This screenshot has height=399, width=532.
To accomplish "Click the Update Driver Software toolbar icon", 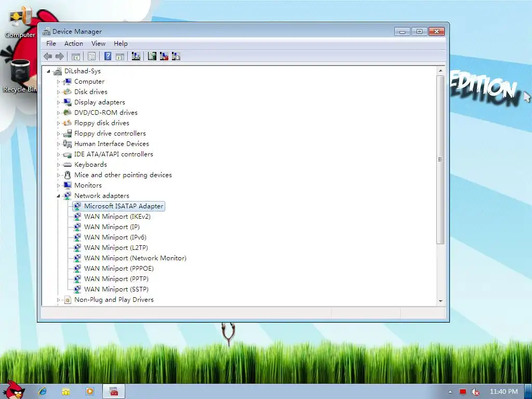I will click(x=152, y=56).
